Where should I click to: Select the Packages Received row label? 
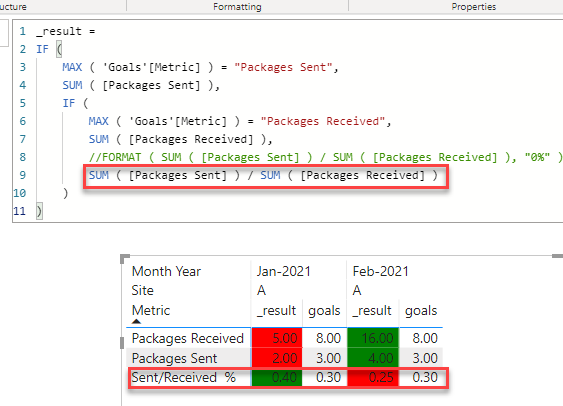click(188, 338)
